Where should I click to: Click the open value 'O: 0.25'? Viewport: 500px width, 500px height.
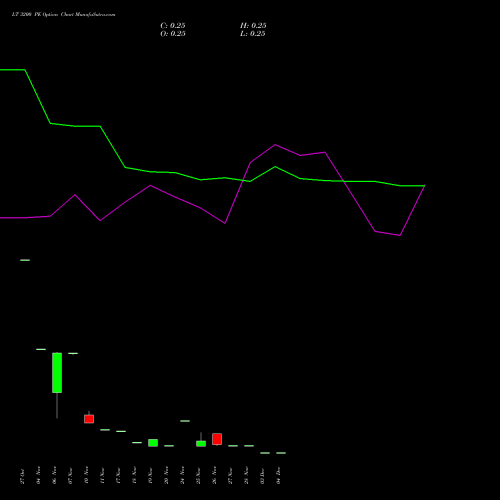[x=173, y=34]
